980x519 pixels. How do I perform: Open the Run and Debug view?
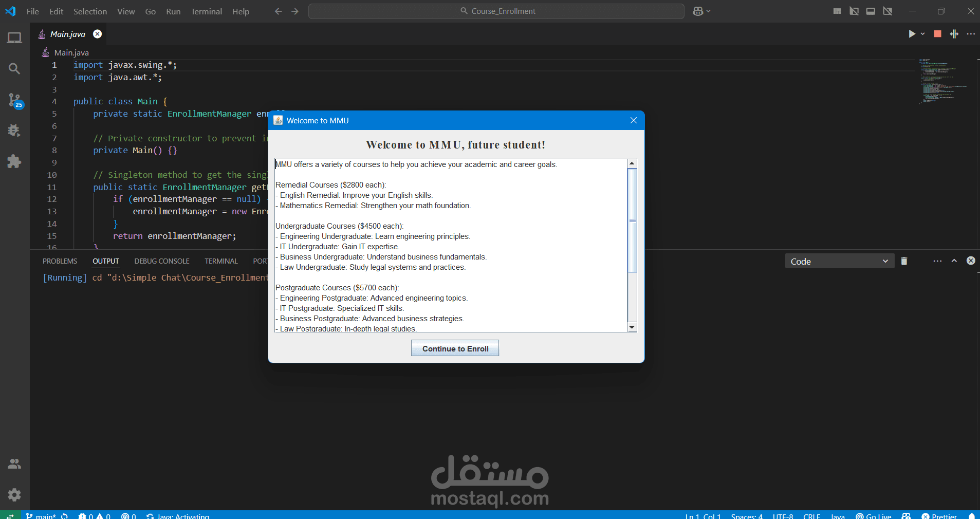tap(14, 131)
